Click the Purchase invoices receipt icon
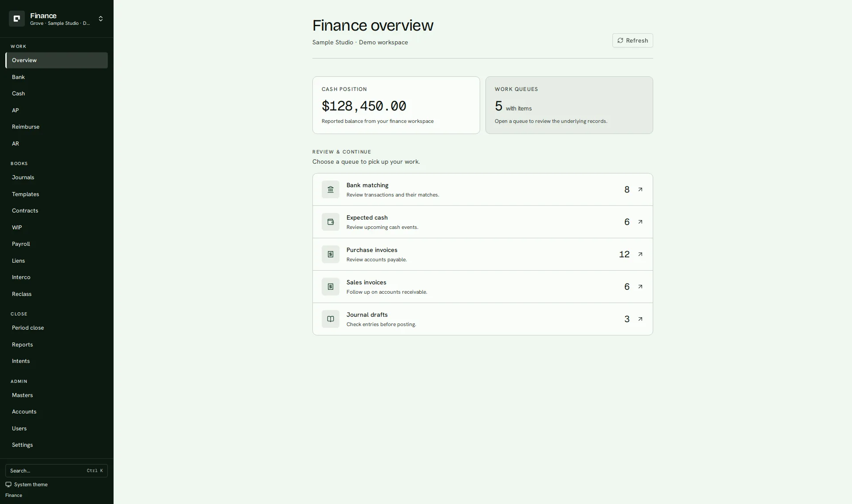 pos(331,254)
